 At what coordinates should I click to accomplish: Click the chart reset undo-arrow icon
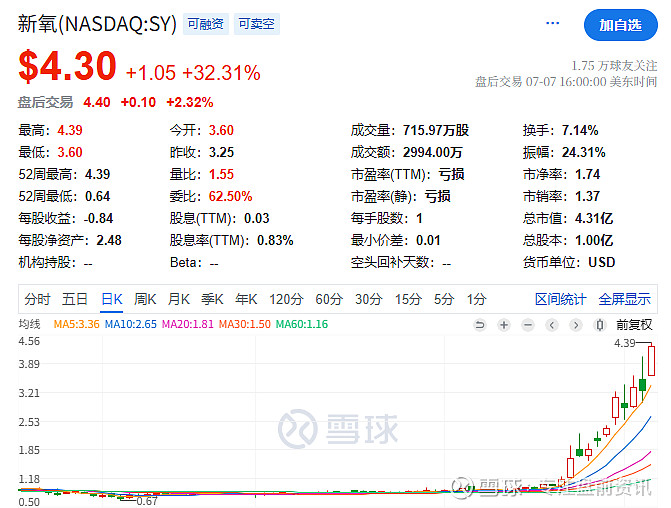pyautogui.click(x=480, y=325)
